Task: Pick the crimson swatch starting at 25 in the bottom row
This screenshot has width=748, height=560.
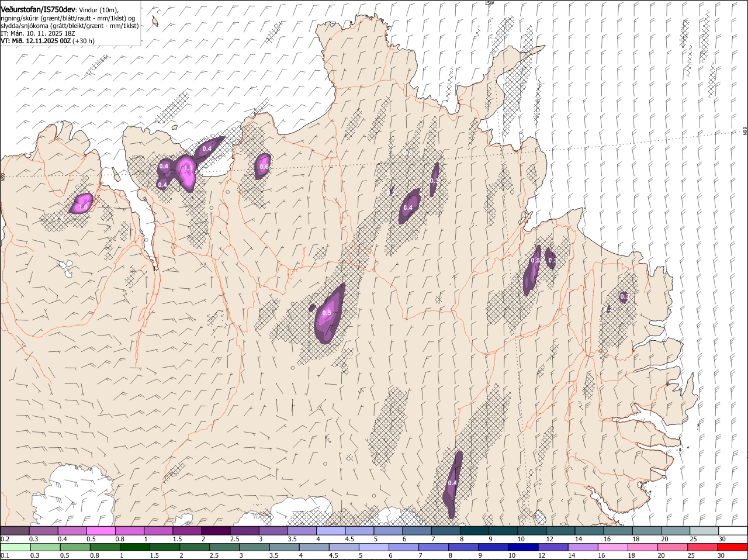Action: 702,547
